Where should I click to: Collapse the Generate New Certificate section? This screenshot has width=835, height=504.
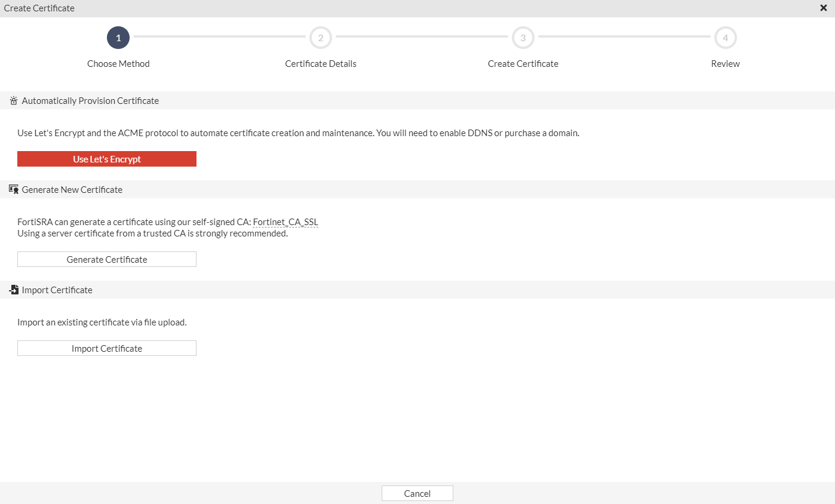pos(72,189)
